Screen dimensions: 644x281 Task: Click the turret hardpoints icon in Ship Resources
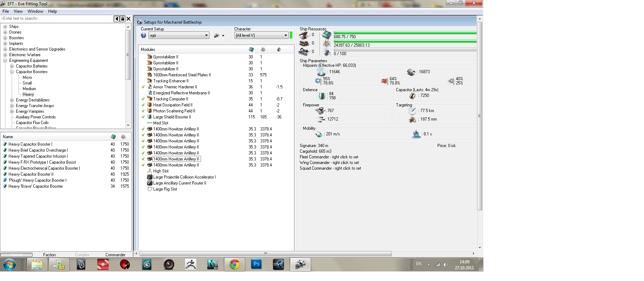point(304,35)
